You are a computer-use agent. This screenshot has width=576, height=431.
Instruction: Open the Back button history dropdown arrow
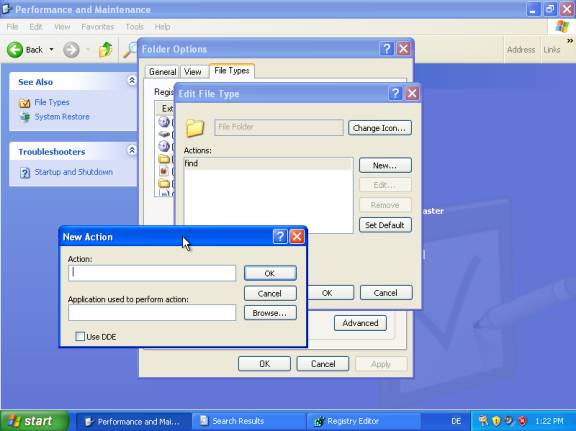click(51, 50)
